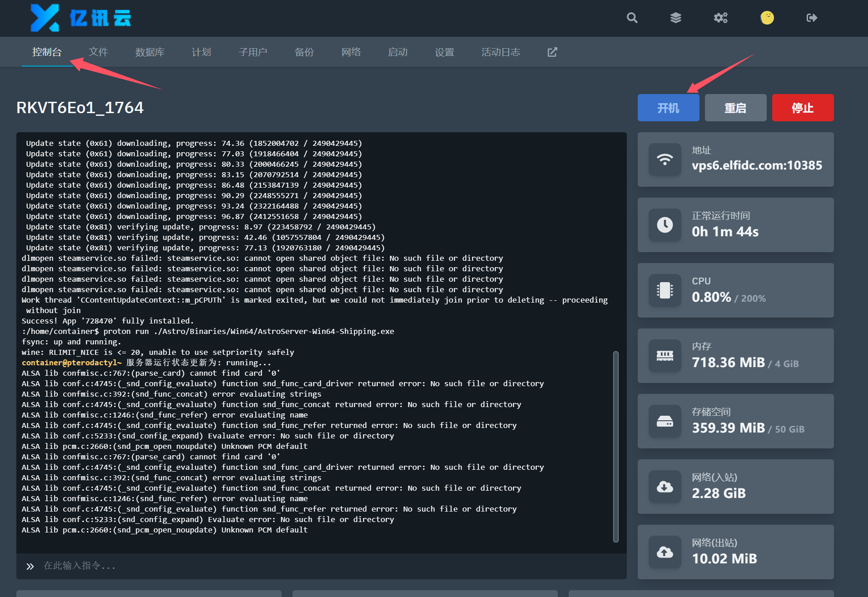Image resolution: width=868 pixels, height=597 pixels.
Task: Click storage value 359.39 MiB
Action: tap(728, 428)
